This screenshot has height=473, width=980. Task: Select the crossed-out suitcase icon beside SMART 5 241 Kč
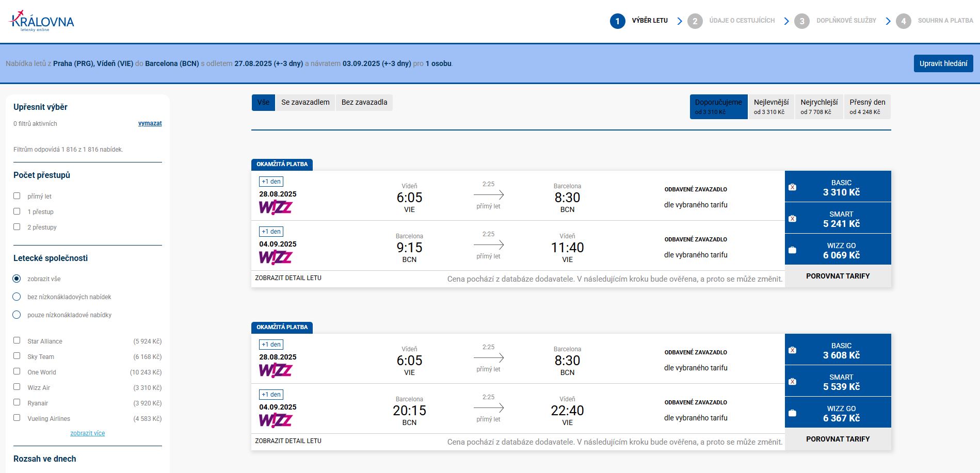(x=793, y=219)
